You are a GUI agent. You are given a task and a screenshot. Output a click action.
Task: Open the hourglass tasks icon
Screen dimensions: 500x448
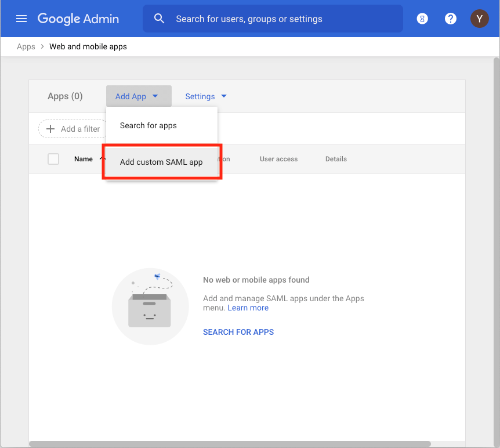pyautogui.click(x=422, y=19)
